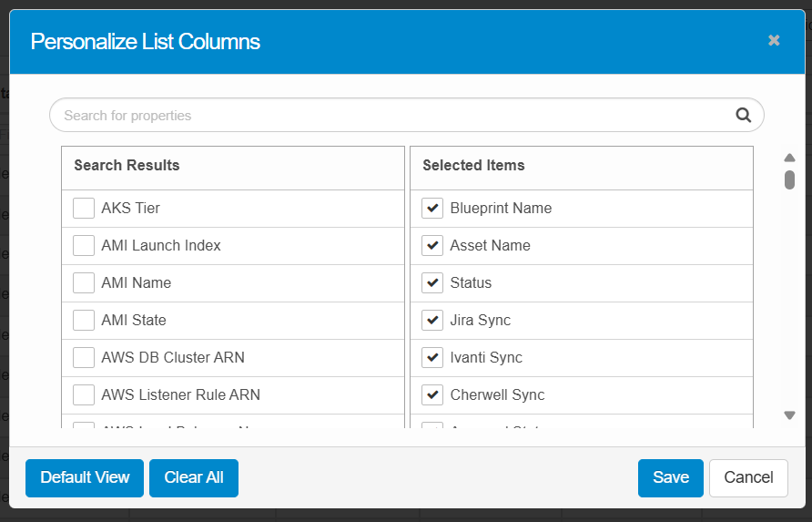The height and width of the screenshot is (522, 812).
Task: Remove Cherwell Sync from selected items
Action: point(432,395)
